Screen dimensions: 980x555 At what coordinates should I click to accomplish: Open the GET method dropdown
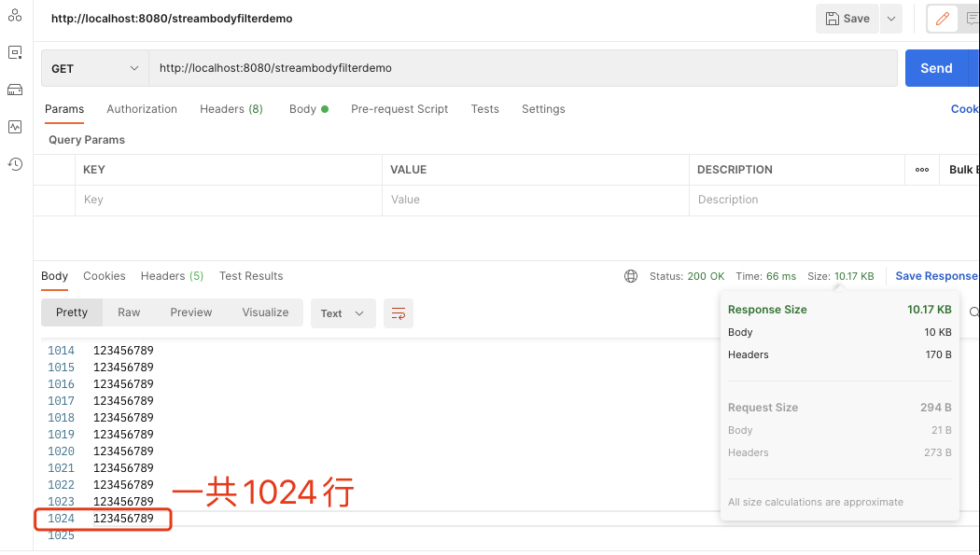click(x=95, y=68)
